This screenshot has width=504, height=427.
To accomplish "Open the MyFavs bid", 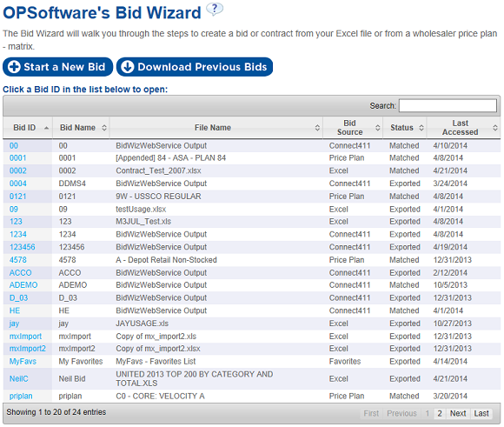I will [23, 362].
